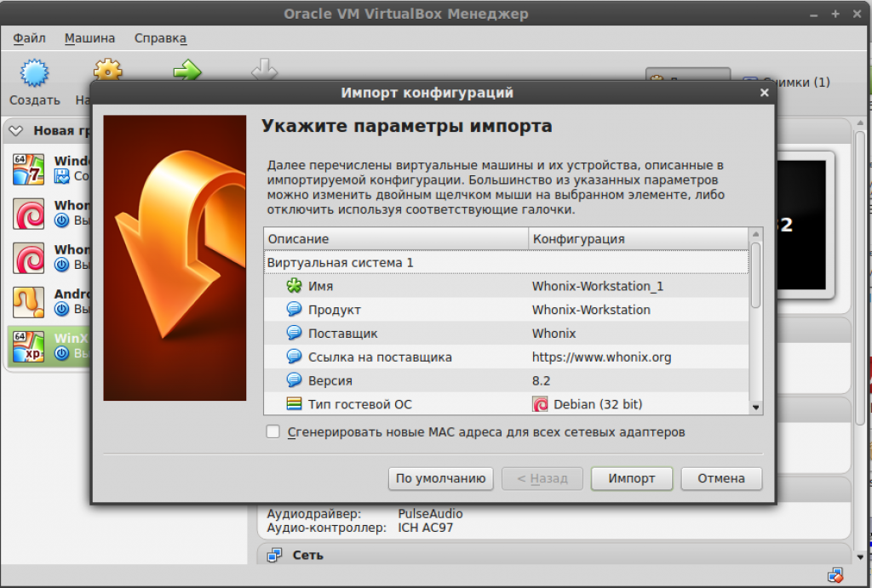Click the disabled Назад button
The width and height of the screenshot is (872, 588).
point(542,478)
